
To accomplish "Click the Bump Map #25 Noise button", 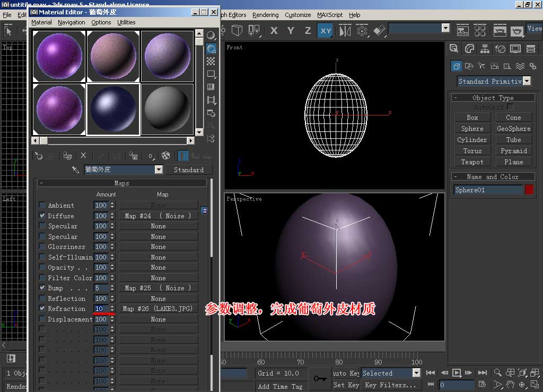I will pos(158,288).
